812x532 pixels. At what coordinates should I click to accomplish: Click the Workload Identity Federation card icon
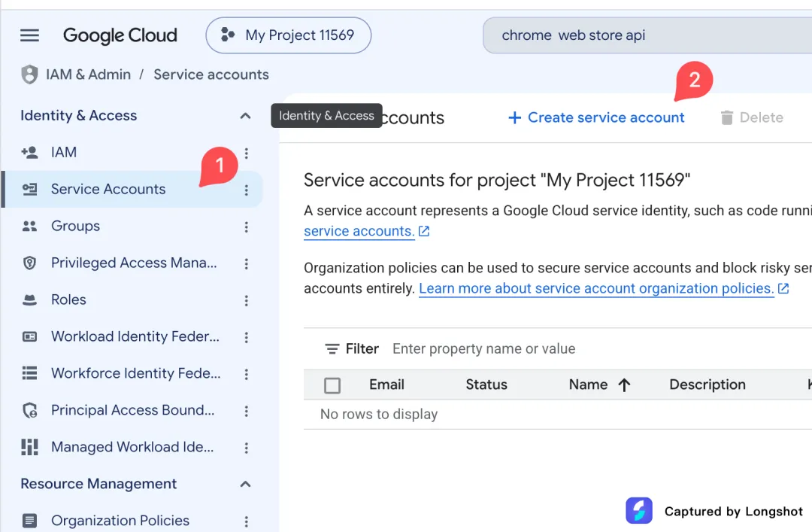[29, 336]
